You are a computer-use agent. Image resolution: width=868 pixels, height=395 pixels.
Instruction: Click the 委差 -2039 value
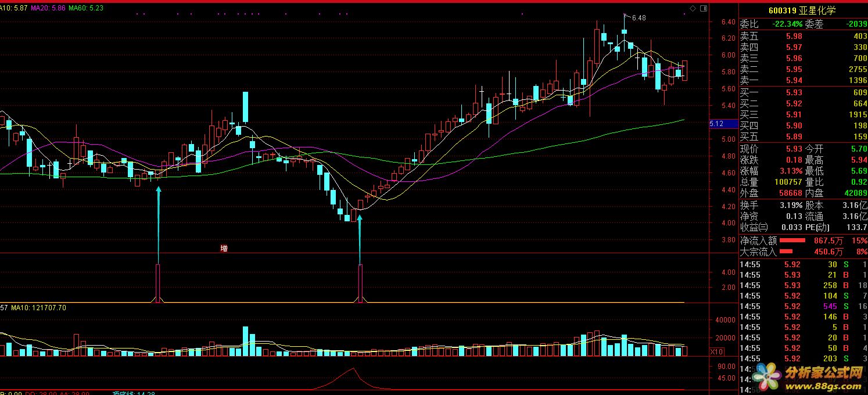point(835,24)
